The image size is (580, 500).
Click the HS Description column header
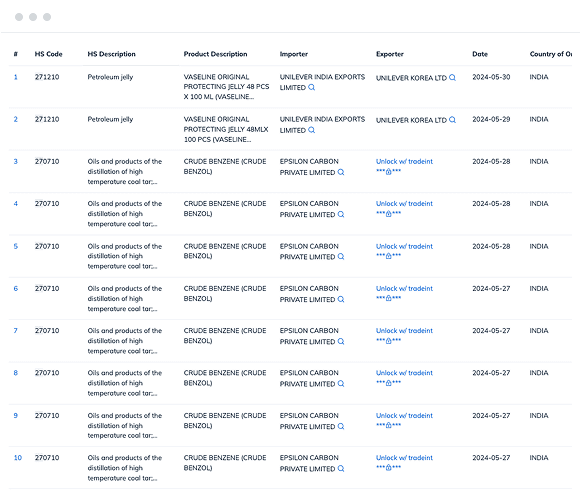(x=111, y=54)
